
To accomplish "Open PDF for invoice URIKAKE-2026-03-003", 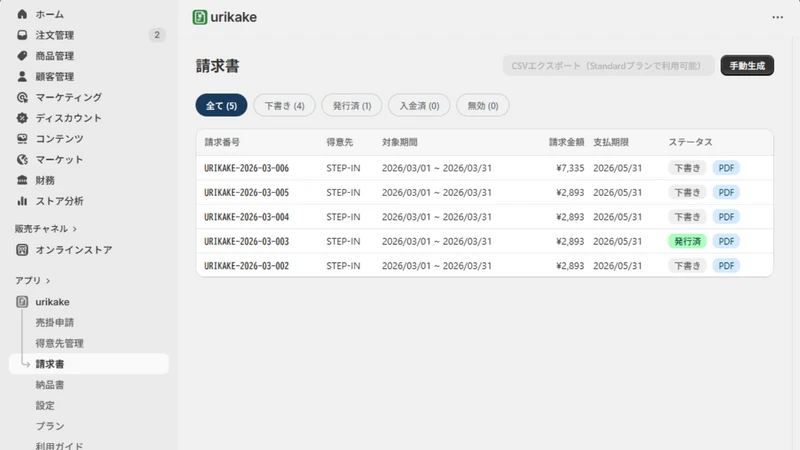I will coord(726,241).
